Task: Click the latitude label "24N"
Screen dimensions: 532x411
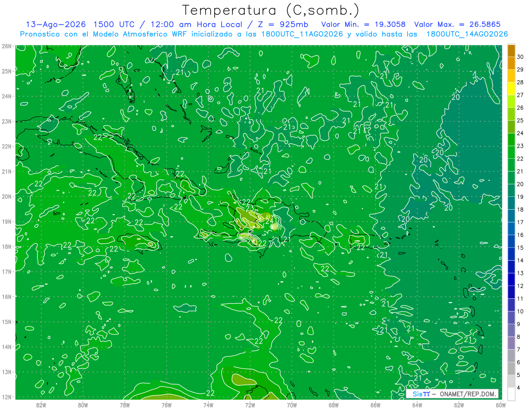Action: click(6, 96)
